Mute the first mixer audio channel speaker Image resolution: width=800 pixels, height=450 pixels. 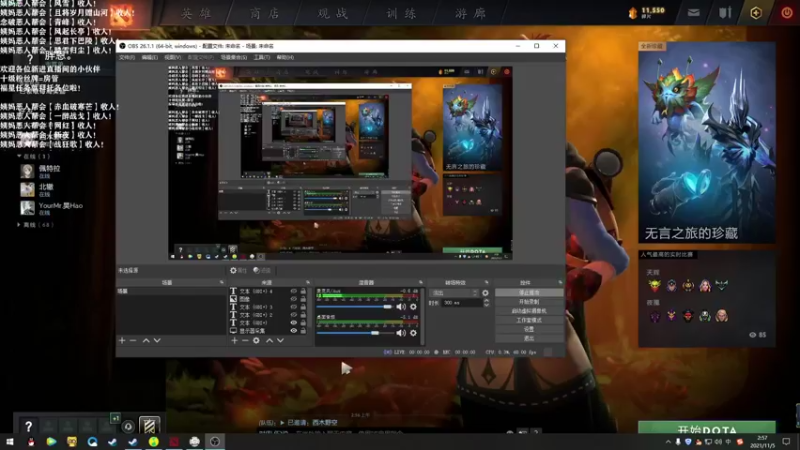point(402,307)
